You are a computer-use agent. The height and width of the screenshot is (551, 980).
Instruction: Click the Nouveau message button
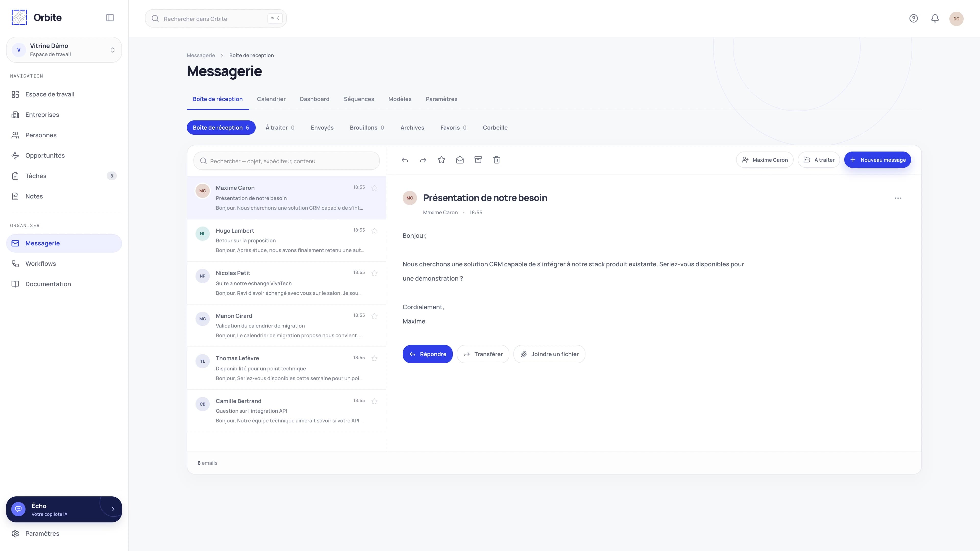(877, 160)
